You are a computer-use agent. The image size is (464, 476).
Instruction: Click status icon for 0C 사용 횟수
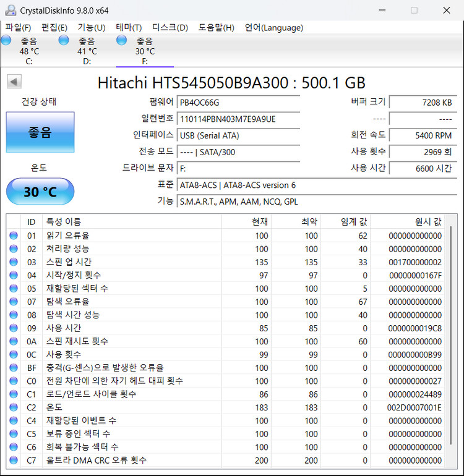(x=14, y=354)
